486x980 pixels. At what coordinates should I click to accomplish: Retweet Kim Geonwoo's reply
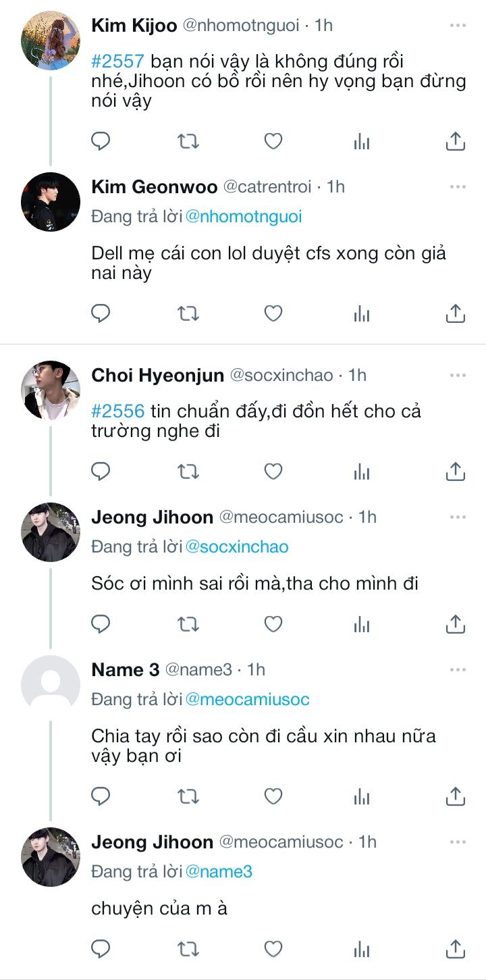187,313
